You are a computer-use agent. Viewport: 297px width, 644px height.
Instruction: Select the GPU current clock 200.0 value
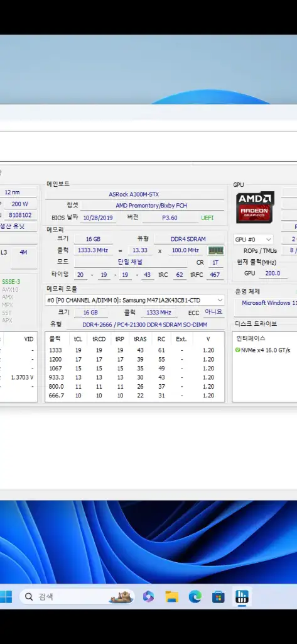click(x=273, y=273)
